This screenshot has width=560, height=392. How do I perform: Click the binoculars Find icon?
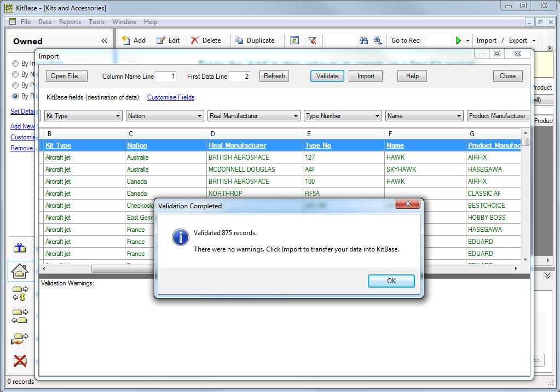[363, 40]
